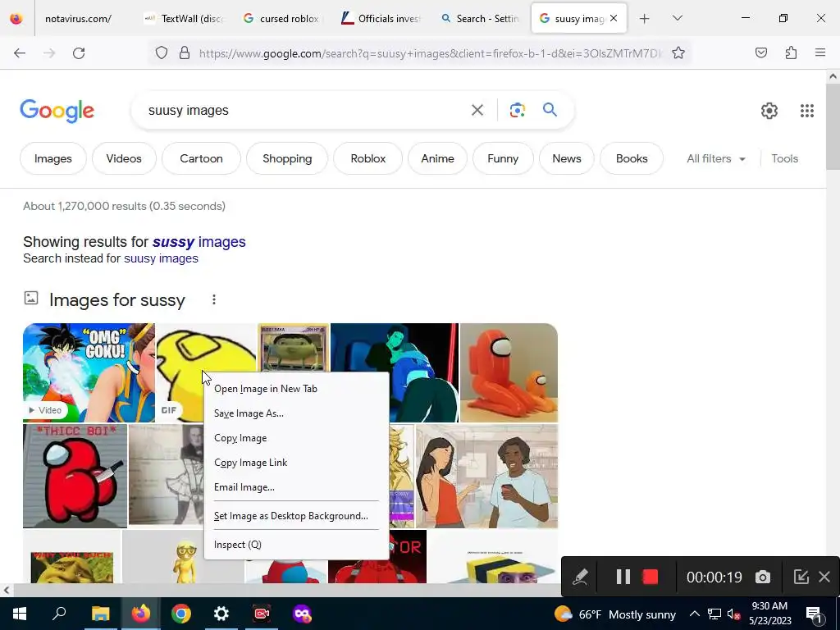840x630 pixels.
Task: Open the THICC BOI red crewmate thumbnail
Action: (x=75, y=476)
